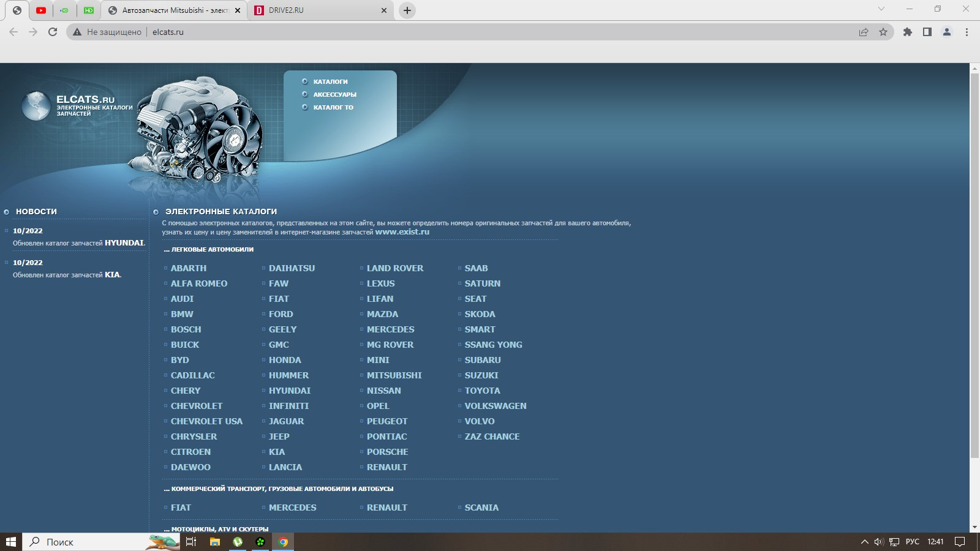The image size is (980, 551).
Task: Open the КАТАЛОГ ТО menu item
Action: [333, 107]
